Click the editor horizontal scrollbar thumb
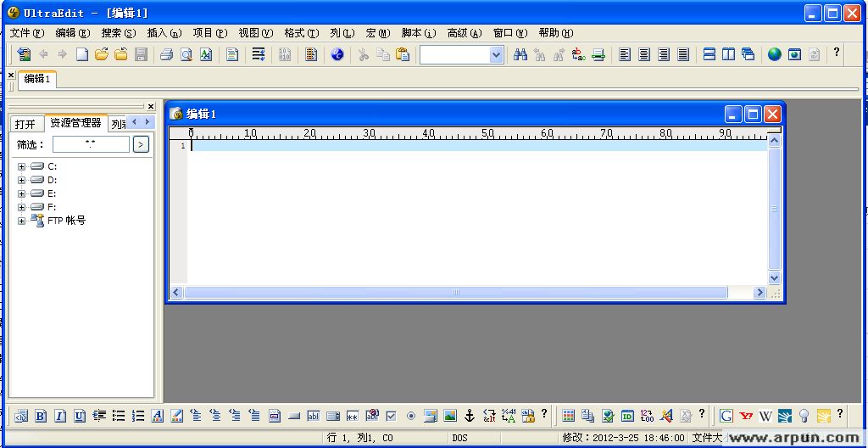Image resolution: width=868 pixels, height=448 pixels. [455, 292]
